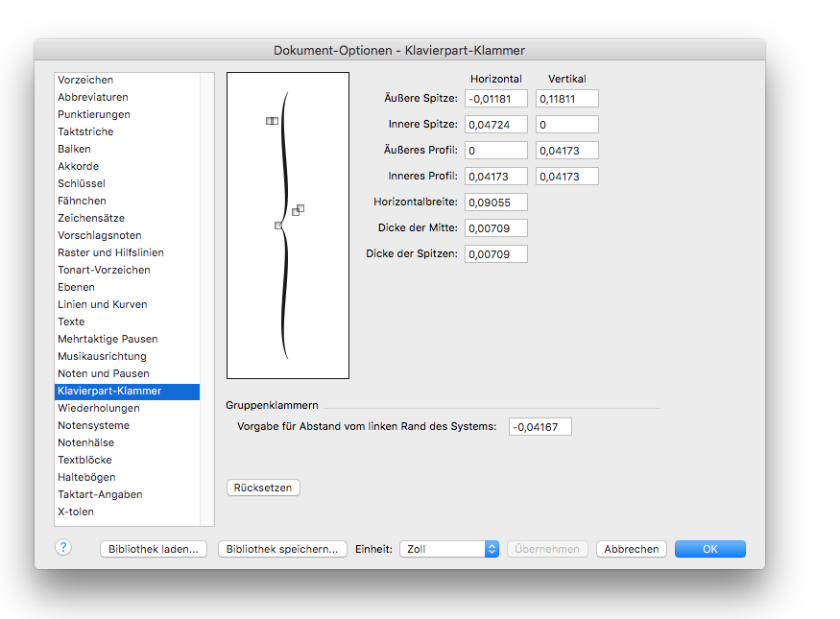Click the Äußere Spitze horizontal field
Image resolution: width=840 pixels, height=619 pixels.
click(496, 99)
